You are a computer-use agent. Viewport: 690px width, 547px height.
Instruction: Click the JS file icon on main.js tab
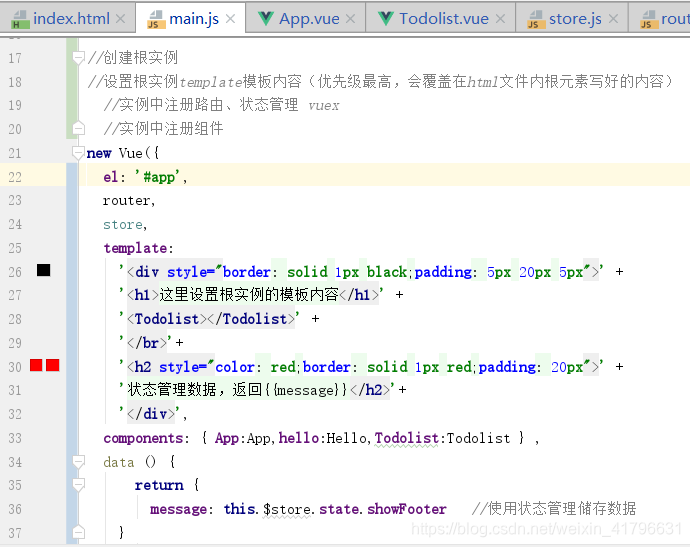click(x=156, y=20)
